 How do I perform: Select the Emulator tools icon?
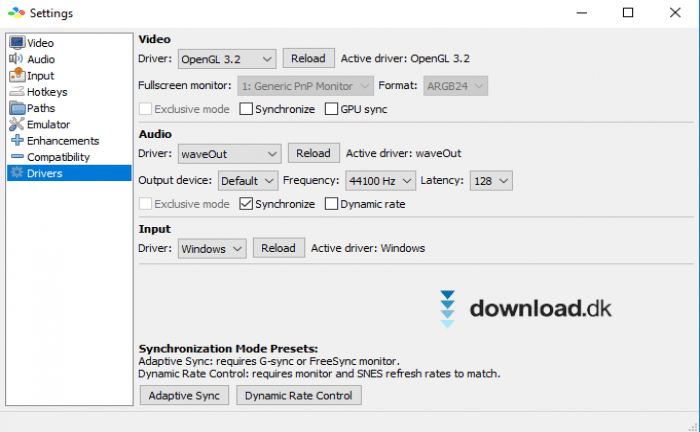17,124
